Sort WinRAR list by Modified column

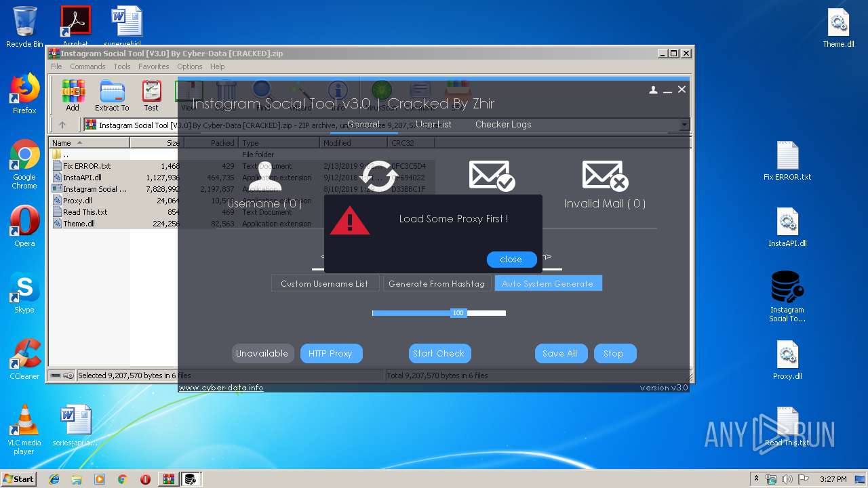(x=353, y=143)
